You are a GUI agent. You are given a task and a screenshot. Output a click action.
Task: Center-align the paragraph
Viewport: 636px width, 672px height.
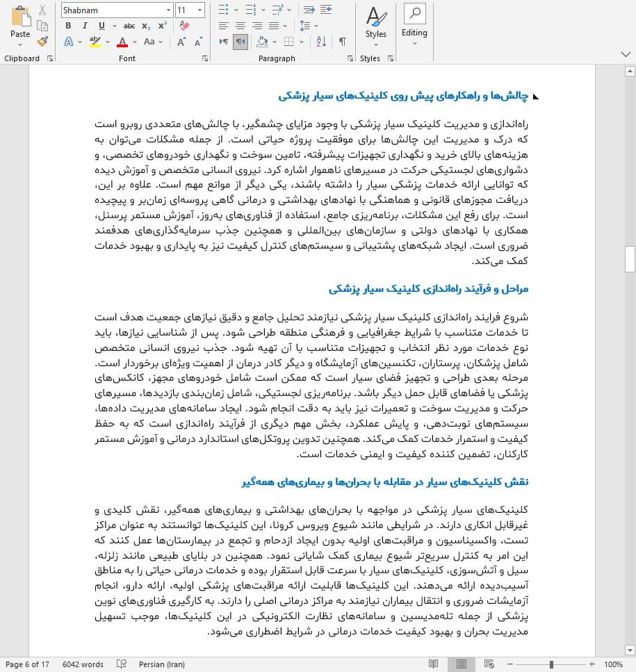click(240, 26)
